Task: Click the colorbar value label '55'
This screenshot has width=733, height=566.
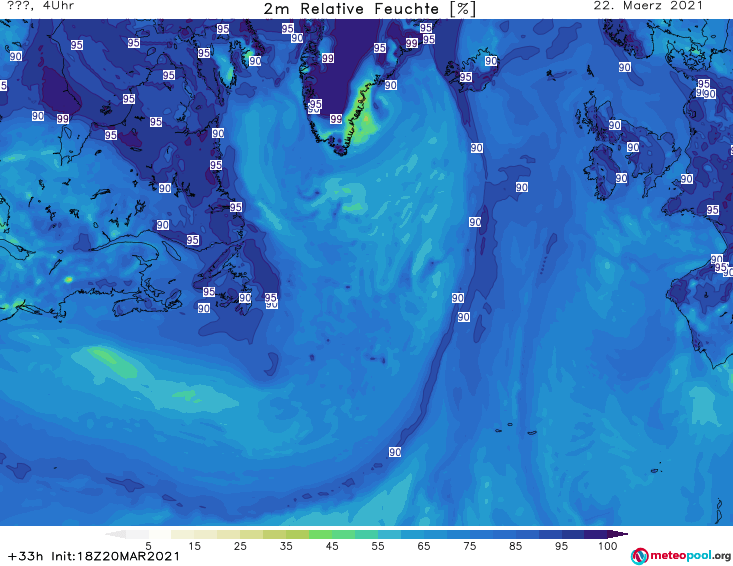Action: click(378, 546)
